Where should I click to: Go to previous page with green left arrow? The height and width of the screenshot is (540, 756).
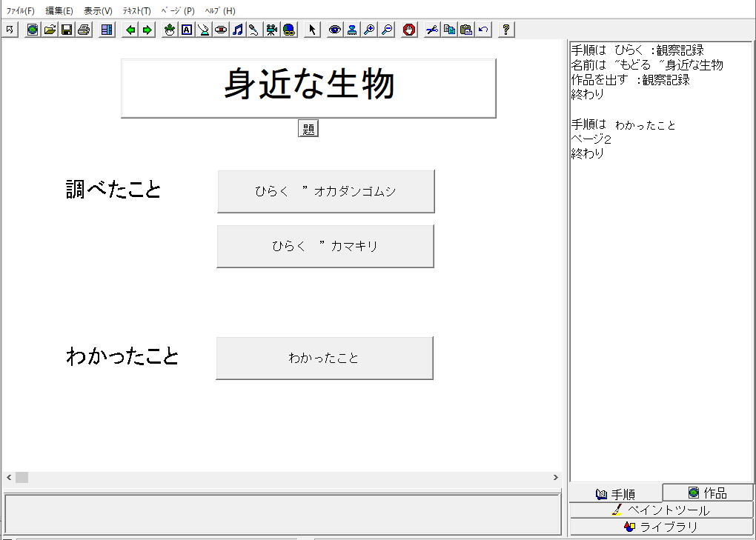pos(130,30)
